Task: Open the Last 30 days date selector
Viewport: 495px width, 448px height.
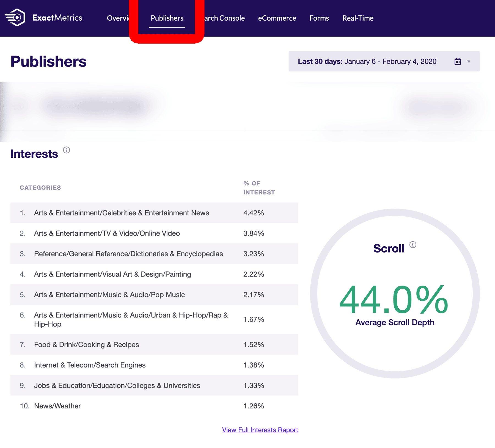Action: [x=367, y=61]
